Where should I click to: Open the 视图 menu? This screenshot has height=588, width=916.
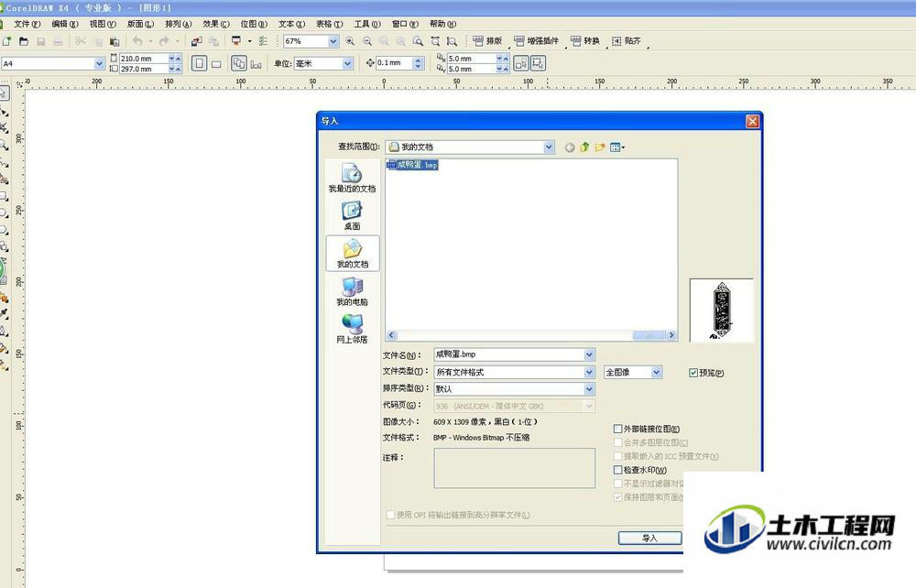(x=103, y=24)
